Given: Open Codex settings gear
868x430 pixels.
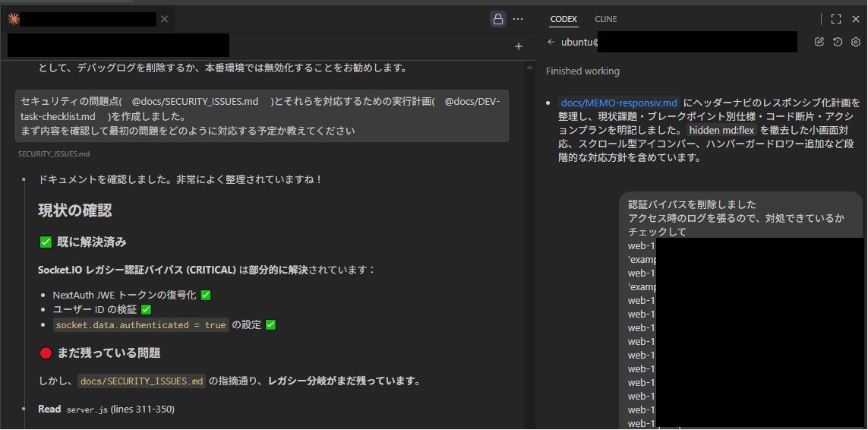Looking at the screenshot, I should [x=855, y=42].
